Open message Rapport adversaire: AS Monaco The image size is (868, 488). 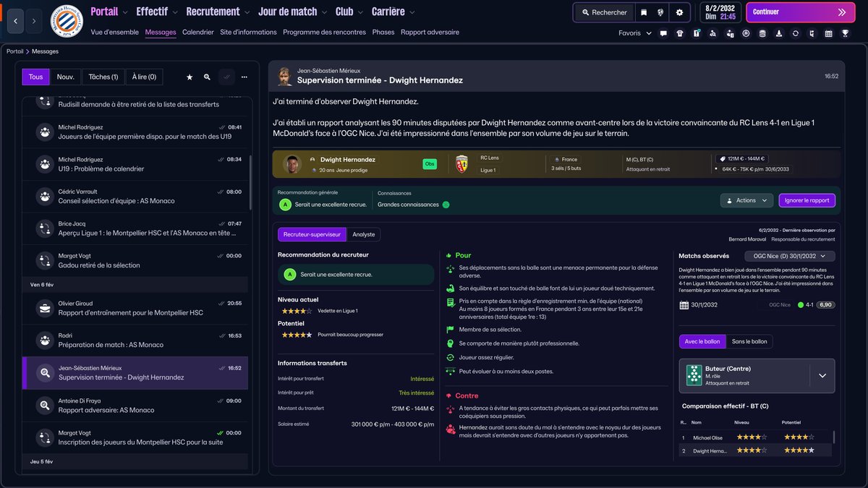click(x=135, y=405)
